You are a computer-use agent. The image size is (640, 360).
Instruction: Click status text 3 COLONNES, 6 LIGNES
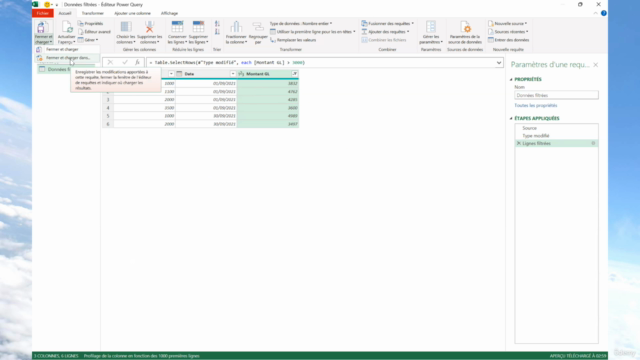56,356
